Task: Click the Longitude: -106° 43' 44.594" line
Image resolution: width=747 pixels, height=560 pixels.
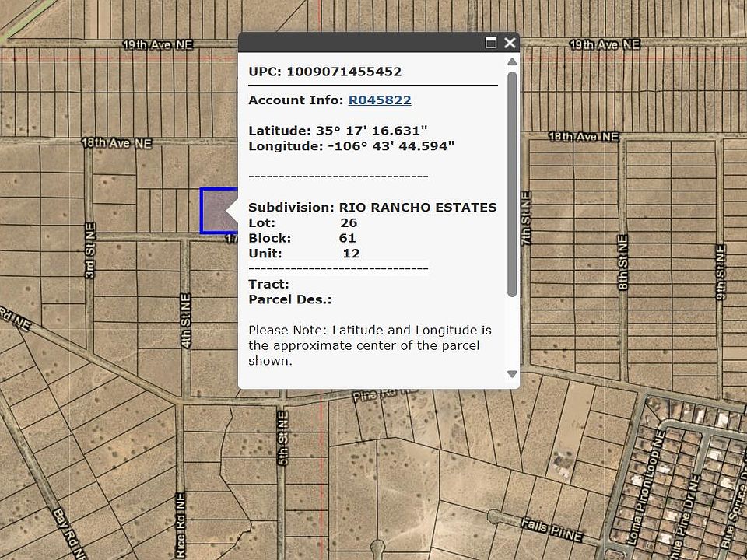Action: click(x=352, y=146)
